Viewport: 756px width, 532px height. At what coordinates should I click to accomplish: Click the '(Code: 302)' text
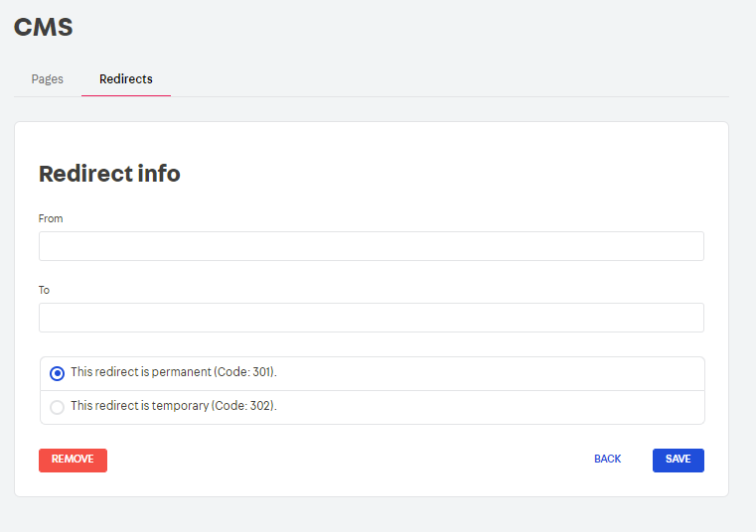click(244, 406)
